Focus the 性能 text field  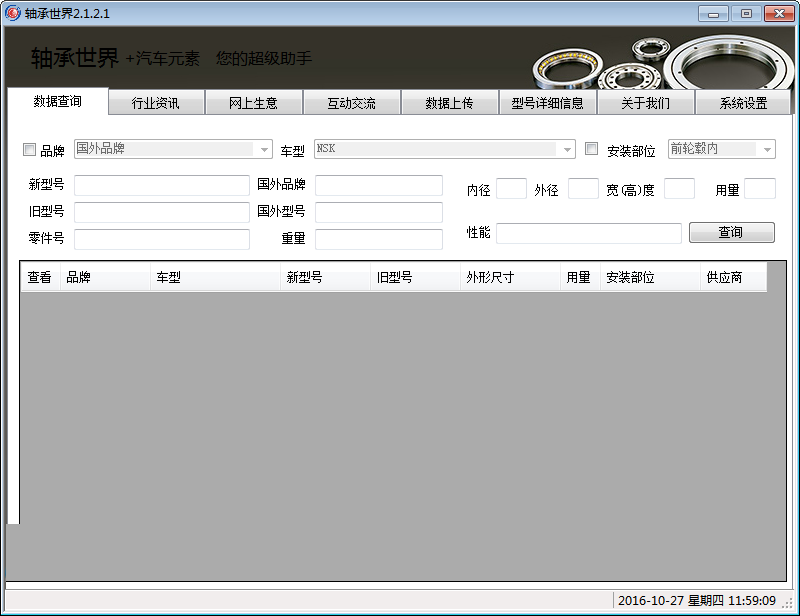click(588, 233)
